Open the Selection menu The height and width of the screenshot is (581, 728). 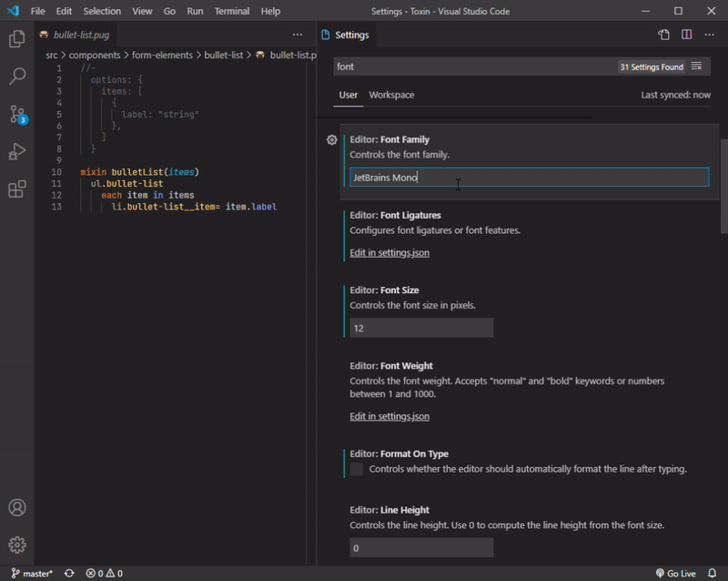click(x=102, y=11)
